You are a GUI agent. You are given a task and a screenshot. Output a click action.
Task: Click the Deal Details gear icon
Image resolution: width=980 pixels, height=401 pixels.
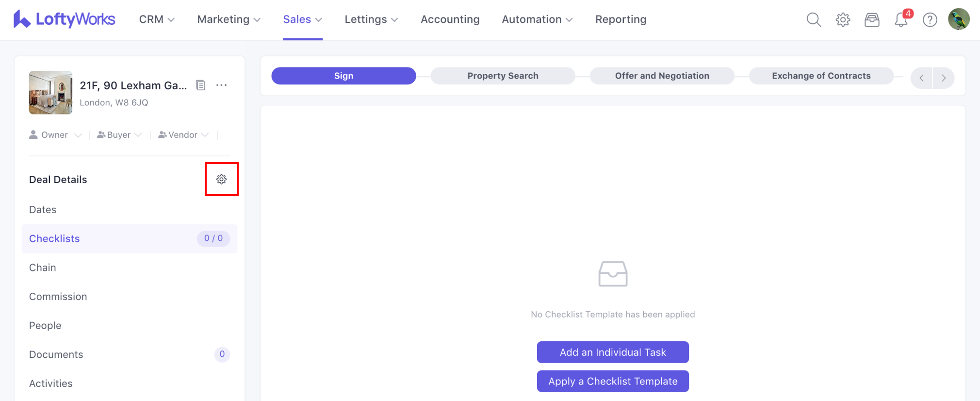click(x=221, y=179)
